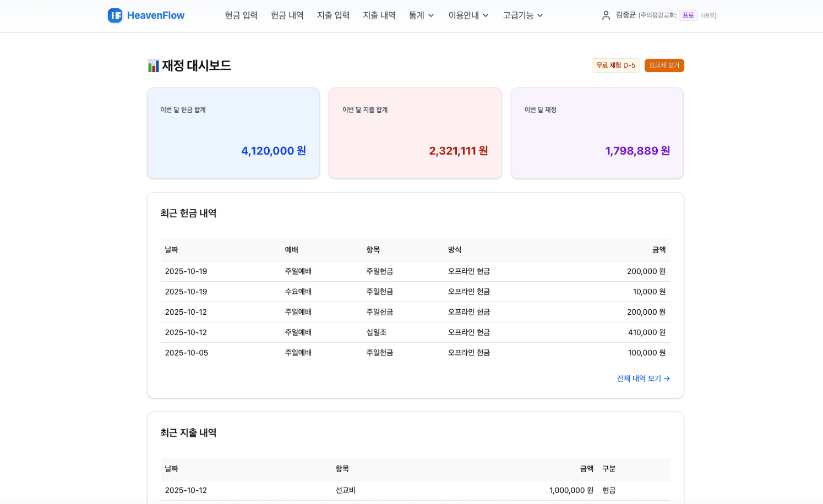Select the 십일조 row dated 2025-10-12
This screenshot has width=823, height=504.
pyautogui.click(x=416, y=332)
